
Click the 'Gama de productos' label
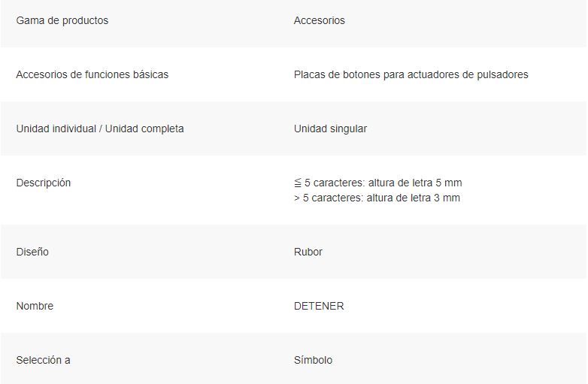62,20
